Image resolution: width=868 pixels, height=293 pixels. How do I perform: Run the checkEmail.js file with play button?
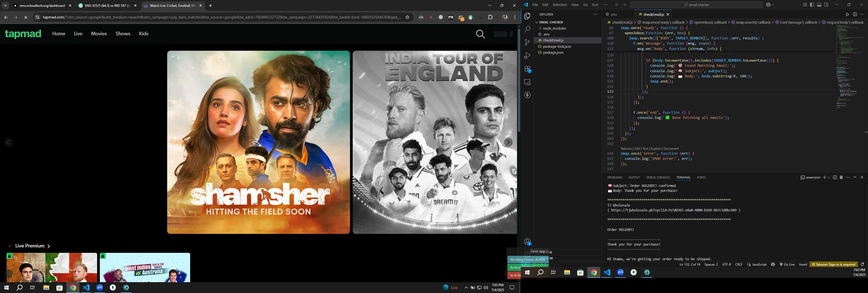[x=847, y=14]
